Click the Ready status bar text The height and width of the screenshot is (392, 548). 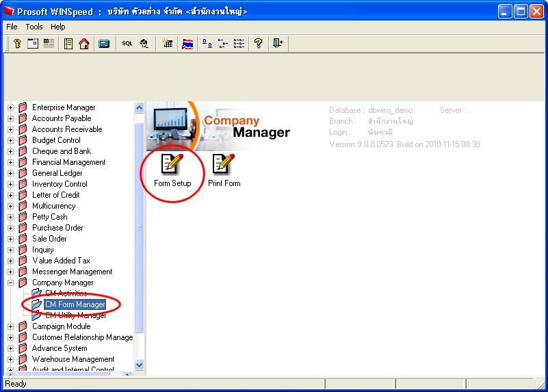(15, 384)
